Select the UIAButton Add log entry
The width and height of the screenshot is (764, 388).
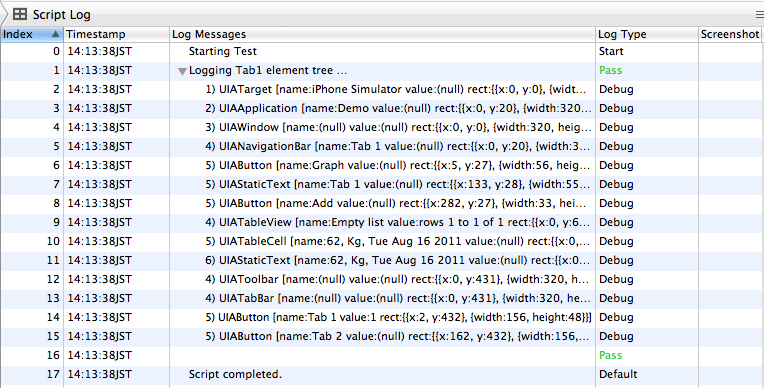coord(382,203)
